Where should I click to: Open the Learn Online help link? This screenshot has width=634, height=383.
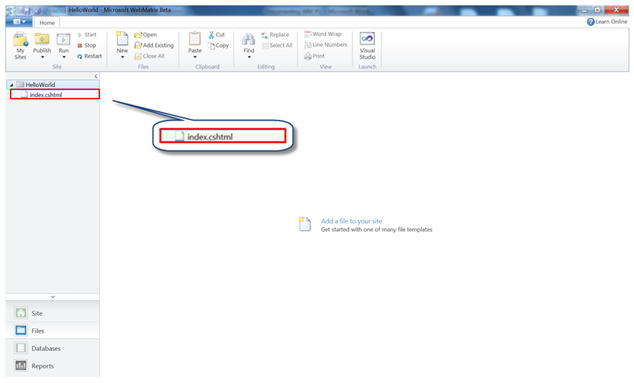[607, 21]
